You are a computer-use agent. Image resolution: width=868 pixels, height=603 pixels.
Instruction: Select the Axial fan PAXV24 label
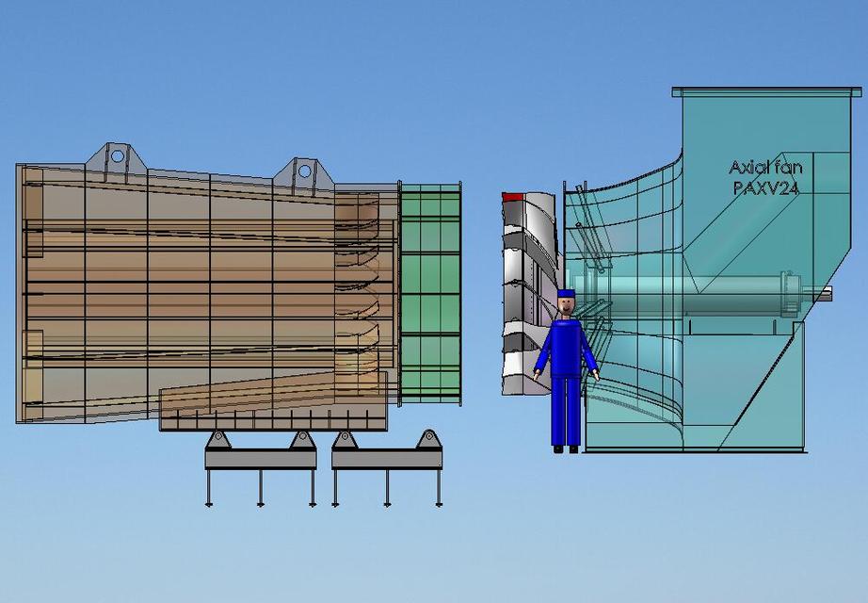click(x=764, y=179)
